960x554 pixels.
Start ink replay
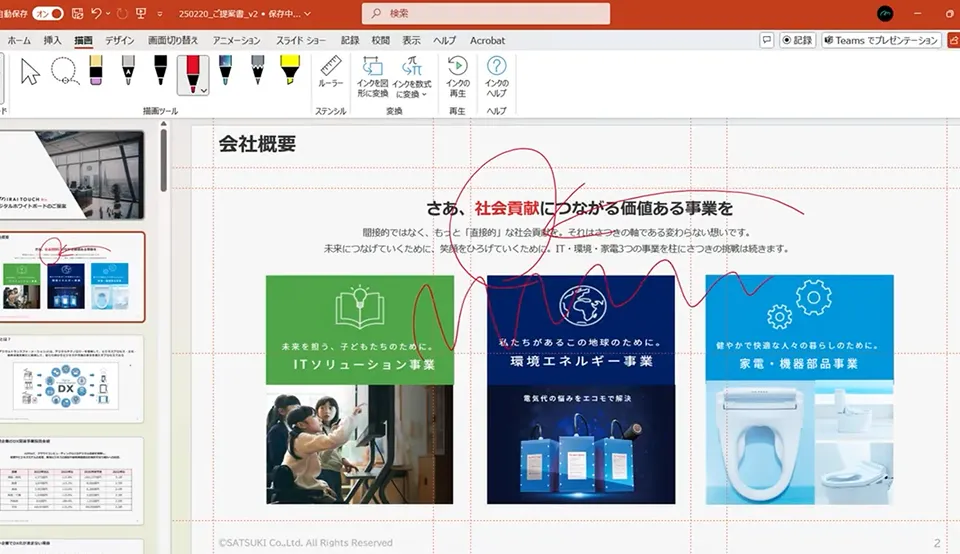(457, 77)
